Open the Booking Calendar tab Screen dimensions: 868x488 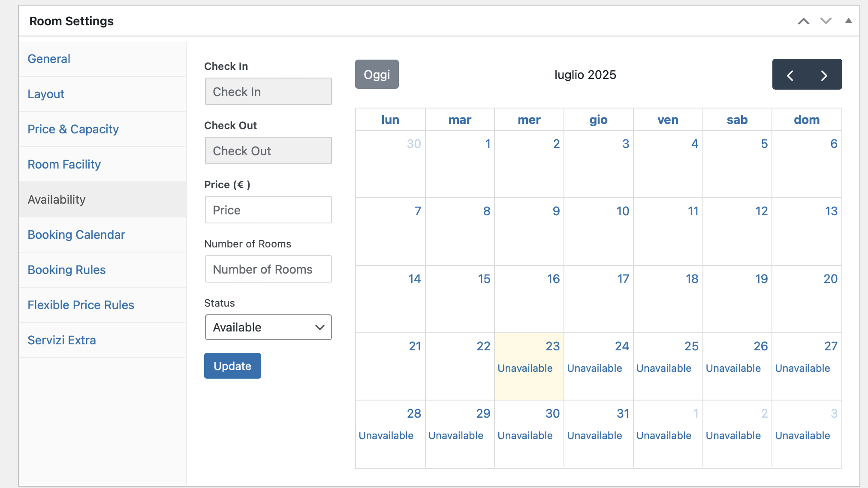coord(102,235)
